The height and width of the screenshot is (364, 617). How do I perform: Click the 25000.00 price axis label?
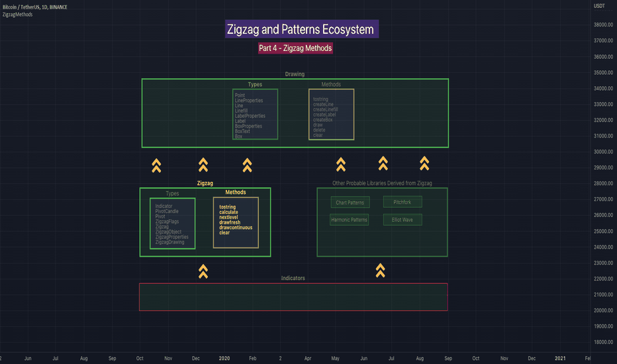(603, 232)
